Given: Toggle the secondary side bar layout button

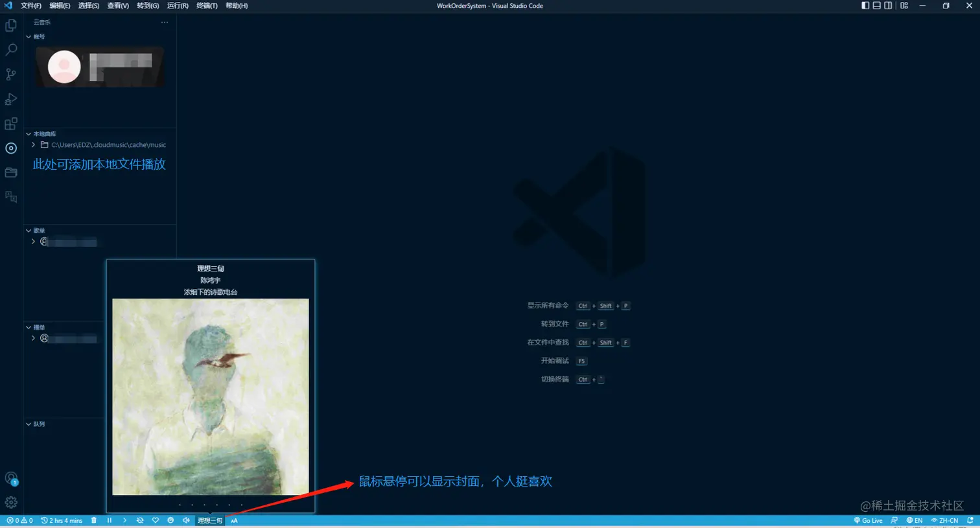Looking at the screenshot, I should [889, 6].
